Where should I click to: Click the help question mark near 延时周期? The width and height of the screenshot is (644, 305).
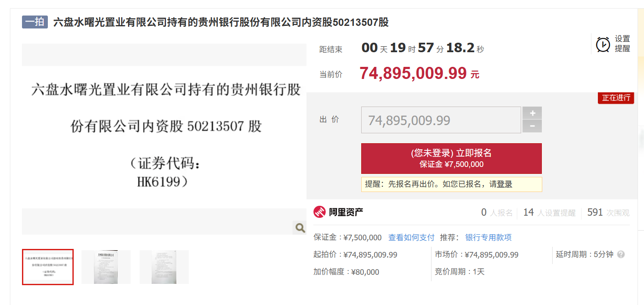coord(621,255)
